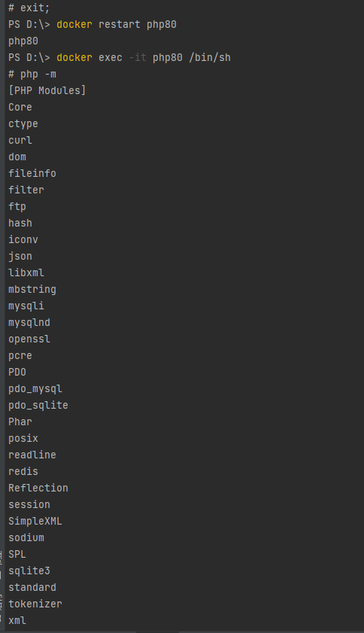This screenshot has height=633, width=364.
Task: Click the '# php -m' command line
Action: tap(32, 75)
